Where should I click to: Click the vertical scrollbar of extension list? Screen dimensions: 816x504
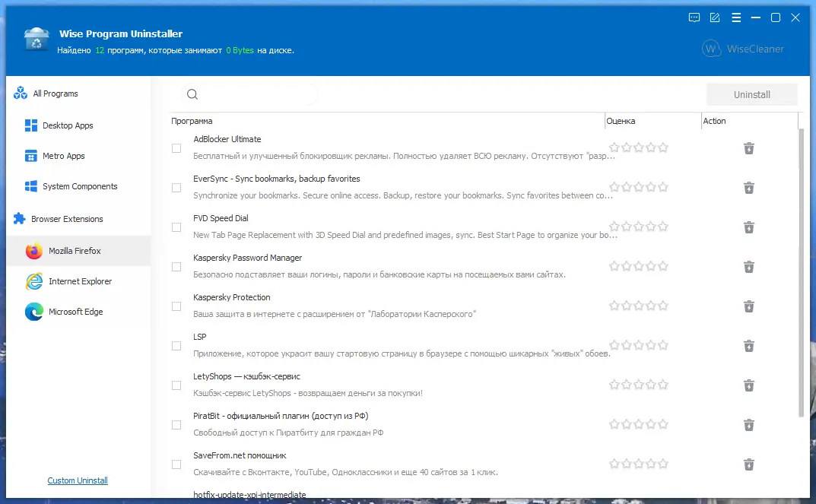pyautogui.click(x=800, y=272)
